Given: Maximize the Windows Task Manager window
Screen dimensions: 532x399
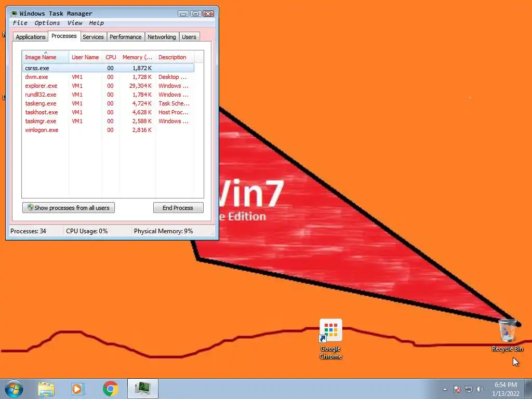Looking at the screenshot, I should 196,14.
